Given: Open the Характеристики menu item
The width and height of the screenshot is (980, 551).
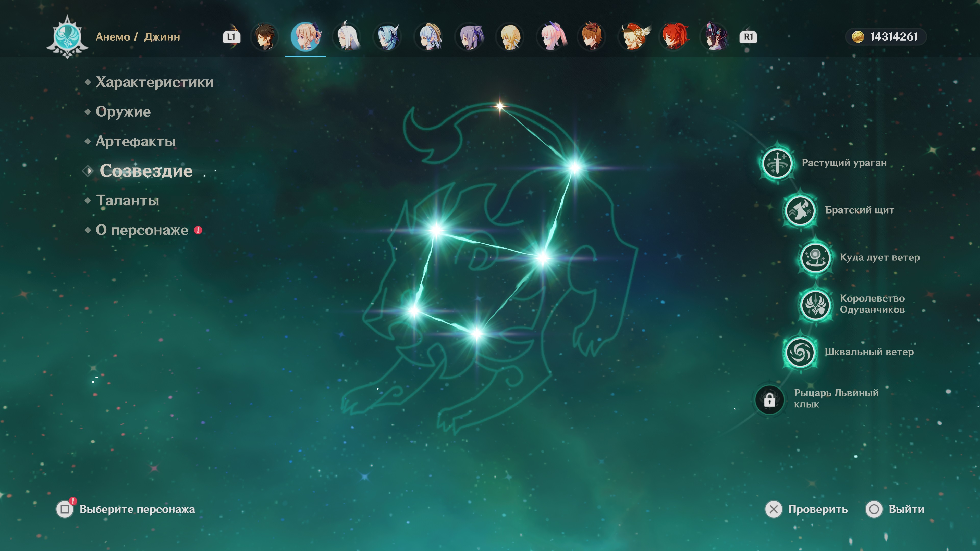Looking at the screenshot, I should click(x=154, y=82).
